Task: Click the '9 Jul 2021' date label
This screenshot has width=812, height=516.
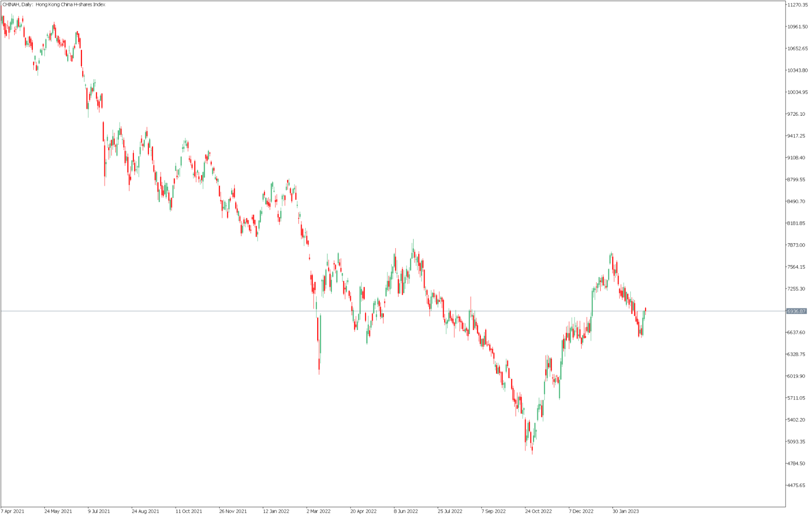Action: (99, 512)
